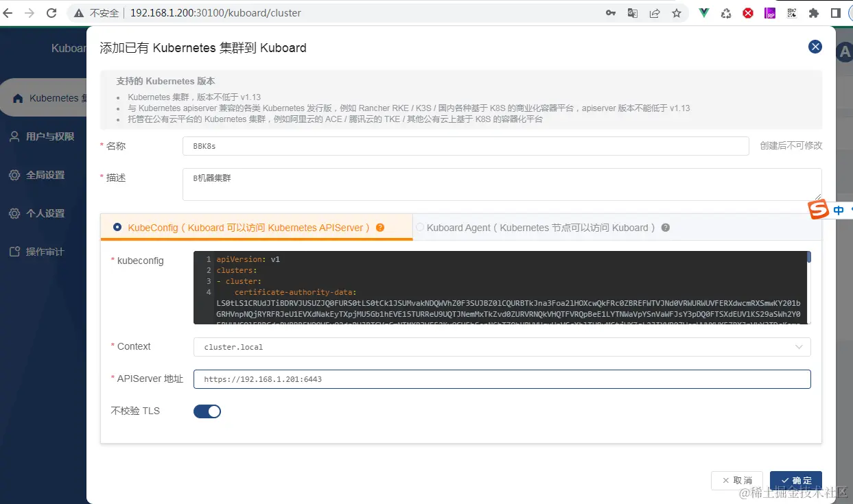
Task: Open the translate page icon
Action: click(633, 13)
